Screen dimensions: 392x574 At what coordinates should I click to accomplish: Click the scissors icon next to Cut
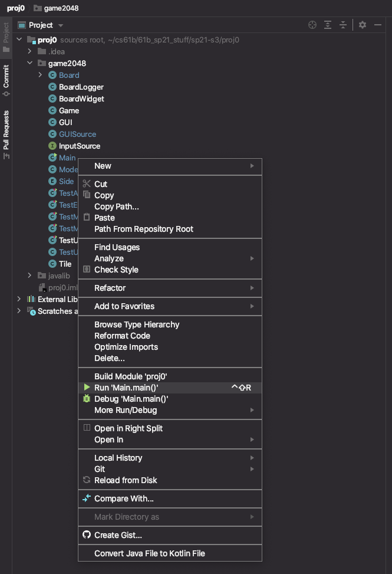[87, 184]
